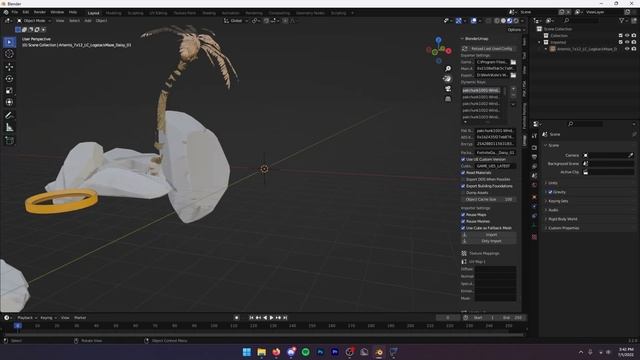Open the Tool properties tab icon
Screen dimensions: 640x360
pyautogui.click(x=534, y=136)
